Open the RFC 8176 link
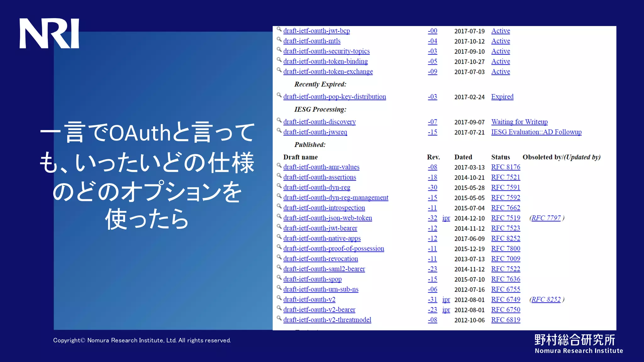 506,167
